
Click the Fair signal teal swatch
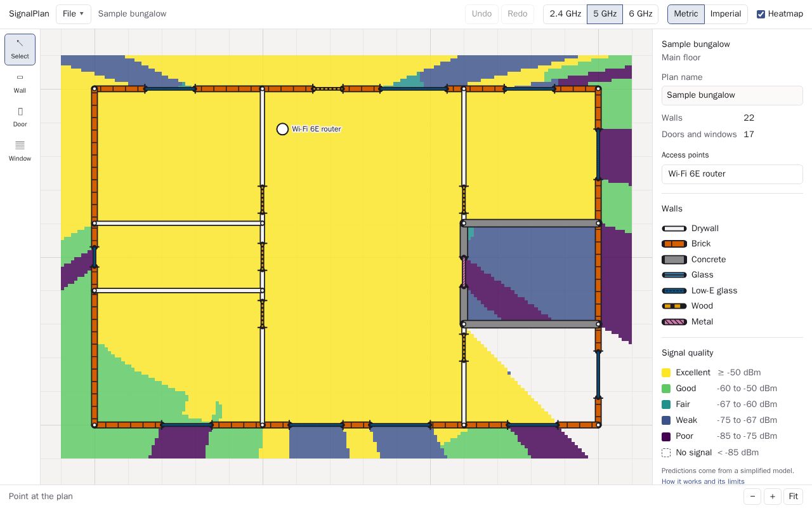tap(666, 404)
